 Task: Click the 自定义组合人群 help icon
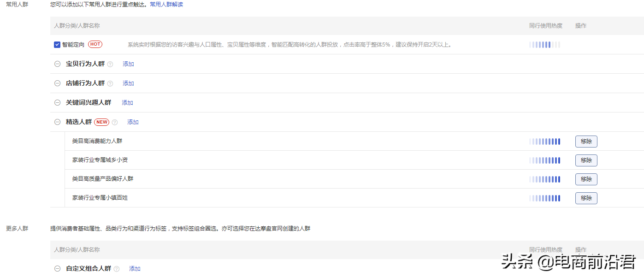pyautogui.click(x=118, y=268)
